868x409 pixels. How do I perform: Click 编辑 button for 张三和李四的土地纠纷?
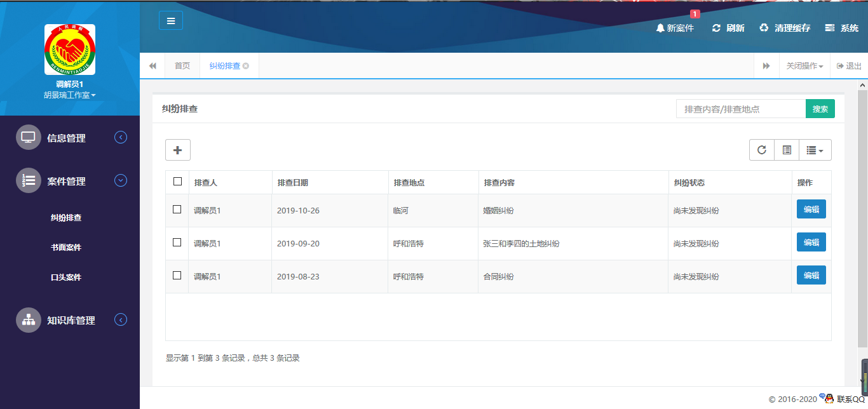pos(811,242)
